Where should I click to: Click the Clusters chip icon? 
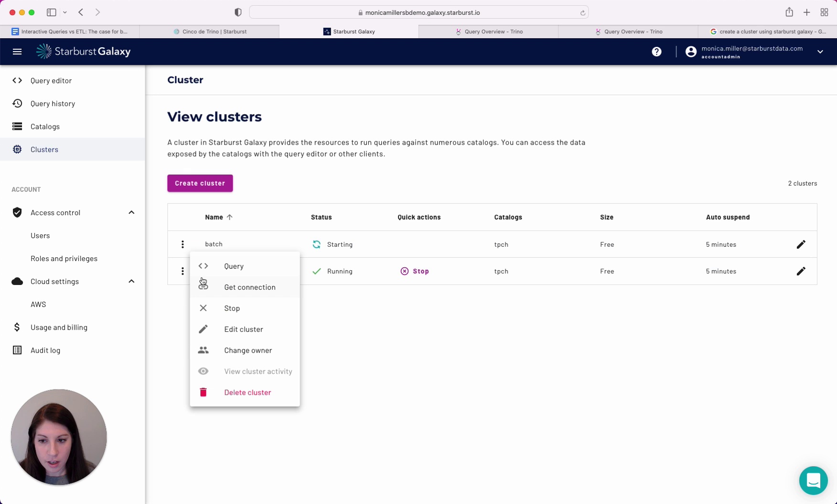[17, 149]
